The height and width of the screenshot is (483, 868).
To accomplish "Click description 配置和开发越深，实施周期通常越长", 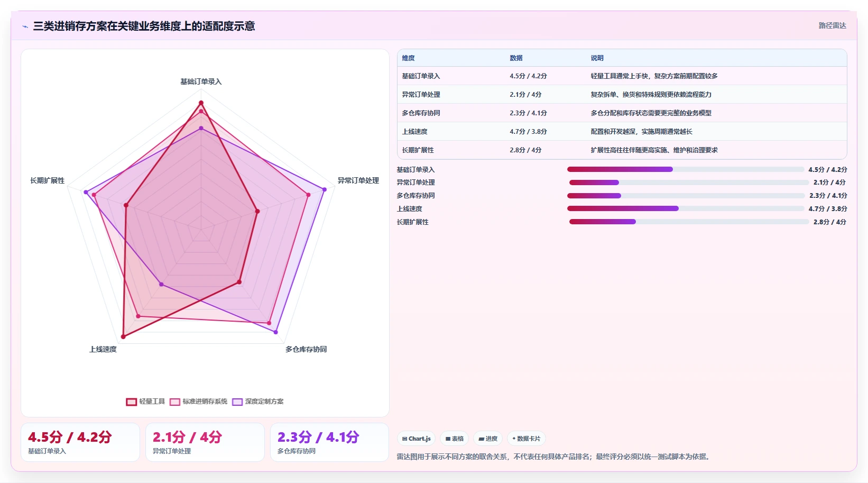I will 641,132.
